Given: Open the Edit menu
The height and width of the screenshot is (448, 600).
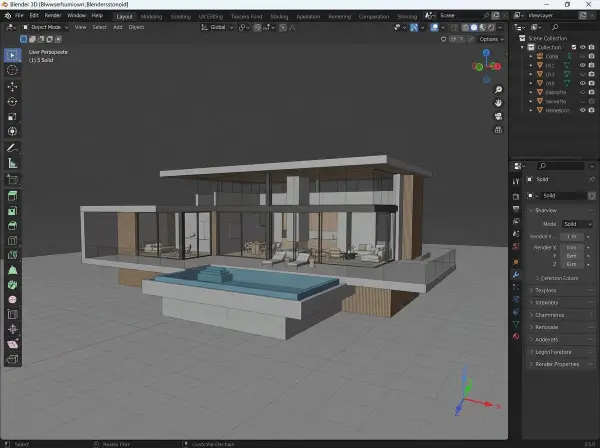Looking at the screenshot, I should pos(34,16).
